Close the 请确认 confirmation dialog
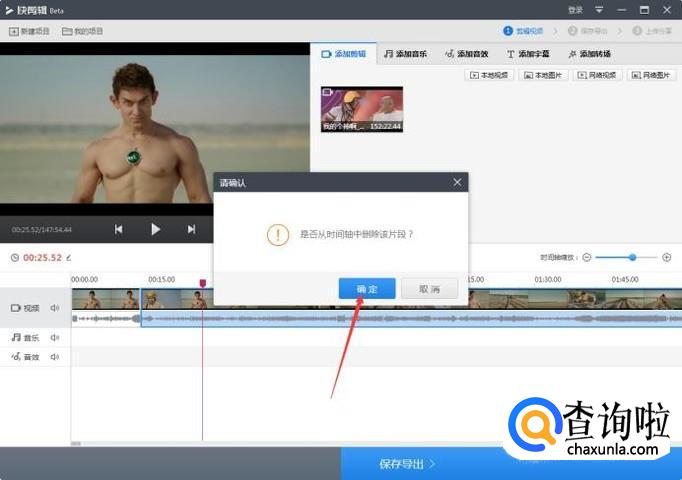Viewport: 682px width, 480px height. (x=457, y=182)
